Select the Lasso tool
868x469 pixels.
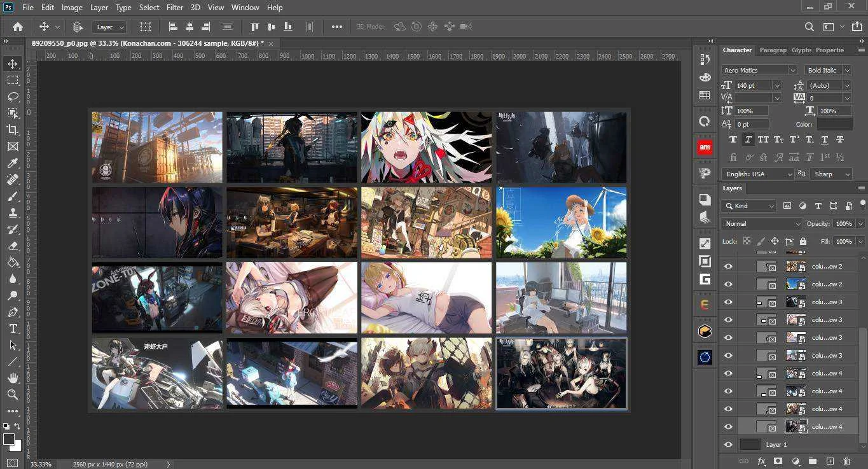pyautogui.click(x=13, y=97)
